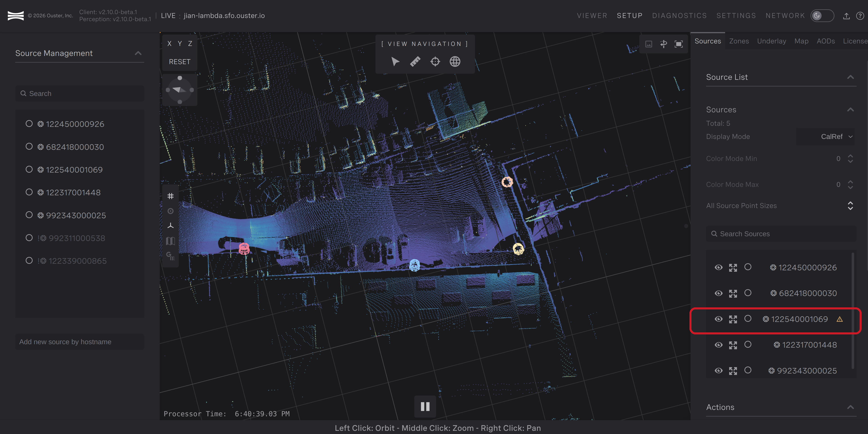Hide source 682418000030 with its eye icon
The width and height of the screenshot is (868, 434).
pyautogui.click(x=718, y=293)
